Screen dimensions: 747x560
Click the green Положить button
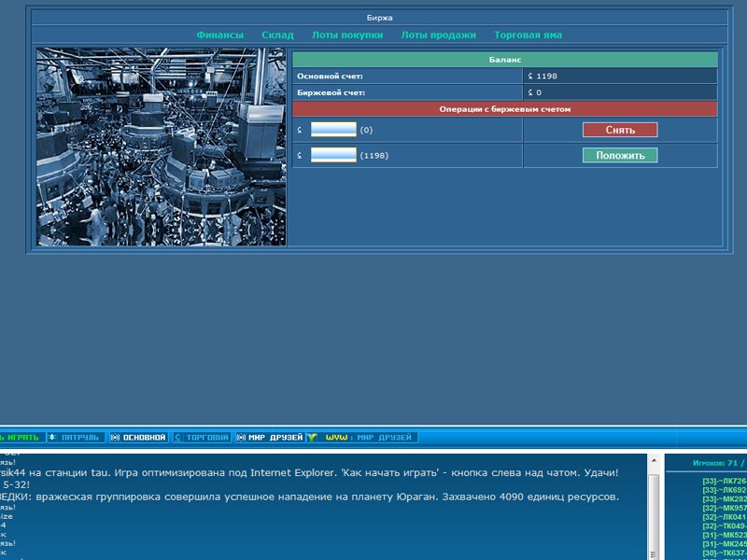click(x=620, y=155)
